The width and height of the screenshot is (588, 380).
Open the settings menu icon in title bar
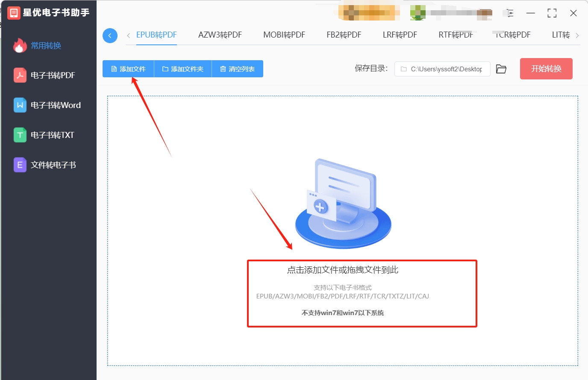(x=509, y=13)
